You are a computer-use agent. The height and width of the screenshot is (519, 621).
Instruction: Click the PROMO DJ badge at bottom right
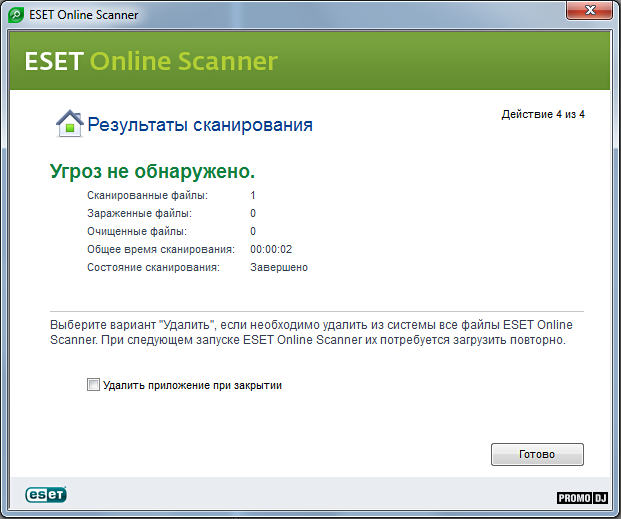click(582, 498)
